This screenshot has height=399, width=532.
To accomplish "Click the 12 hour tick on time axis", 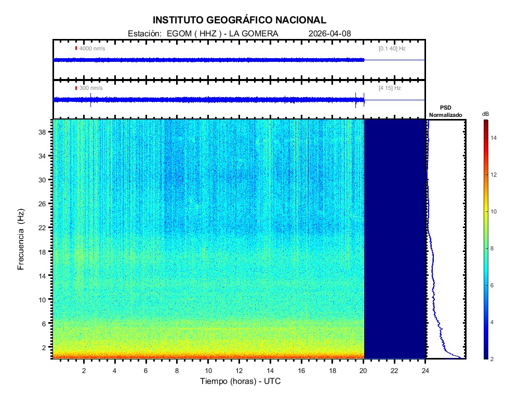I will pos(239,370).
